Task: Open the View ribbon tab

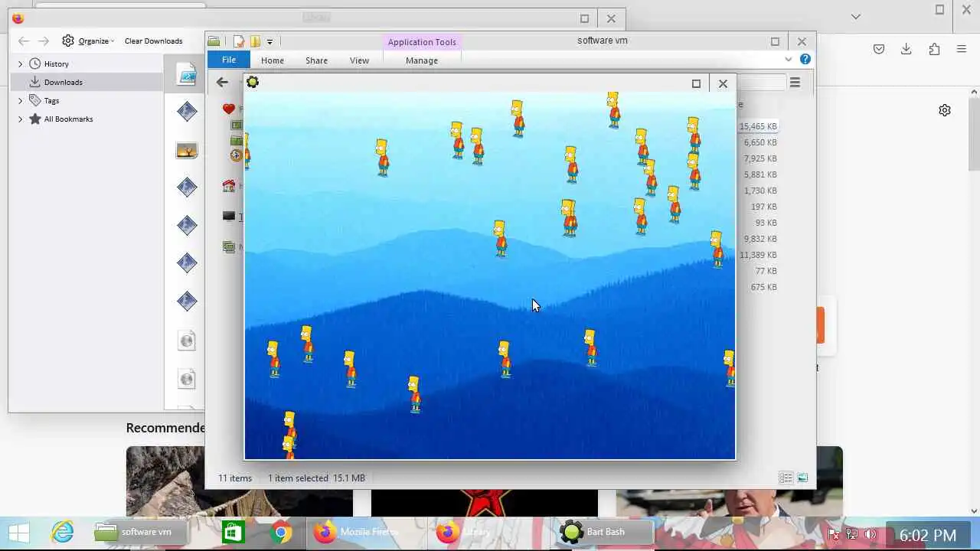Action: click(x=359, y=60)
